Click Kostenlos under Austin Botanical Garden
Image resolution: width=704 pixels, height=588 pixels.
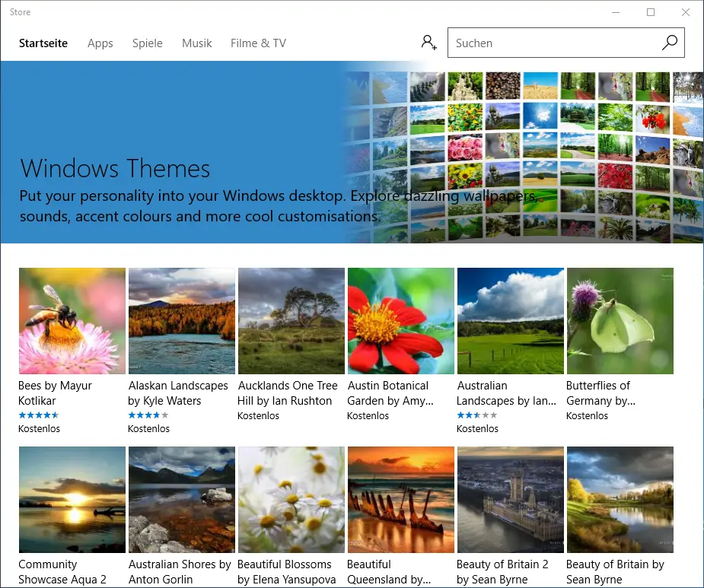[368, 415]
